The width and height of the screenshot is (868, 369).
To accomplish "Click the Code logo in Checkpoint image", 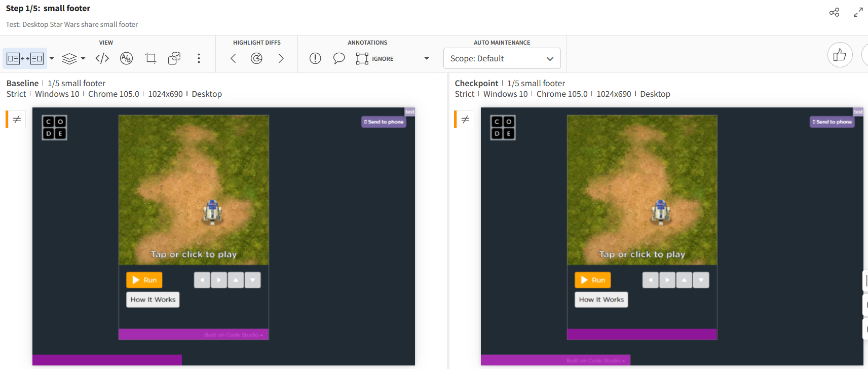I will point(503,128).
